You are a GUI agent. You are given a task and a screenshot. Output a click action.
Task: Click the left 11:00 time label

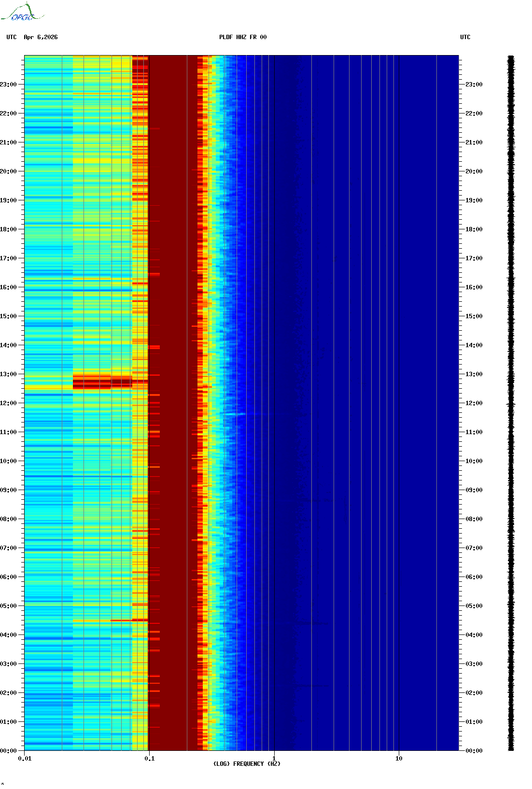(x=8, y=432)
